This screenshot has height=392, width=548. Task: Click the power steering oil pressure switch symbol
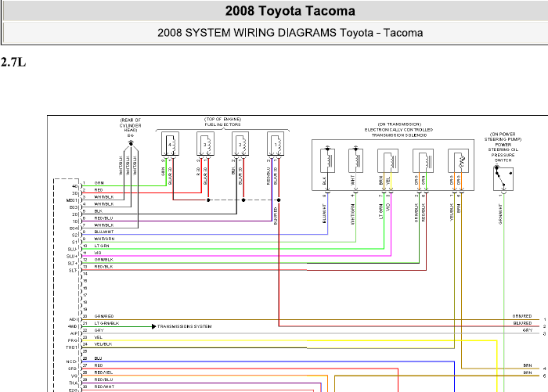(x=503, y=178)
